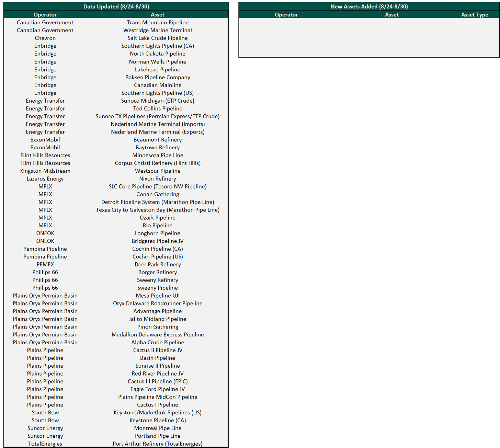Click the "Conan Gathering" cell
The height and width of the screenshot is (448, 500).
pyautogui.click(x=158, y=194)
